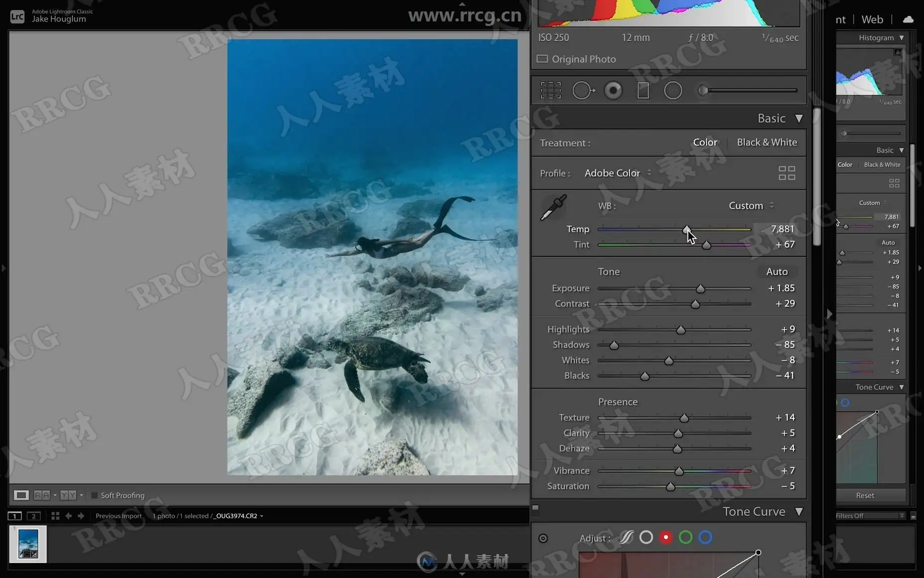
Task: Toggle the filter switch beside Filters Off
Action: [913, 516]
